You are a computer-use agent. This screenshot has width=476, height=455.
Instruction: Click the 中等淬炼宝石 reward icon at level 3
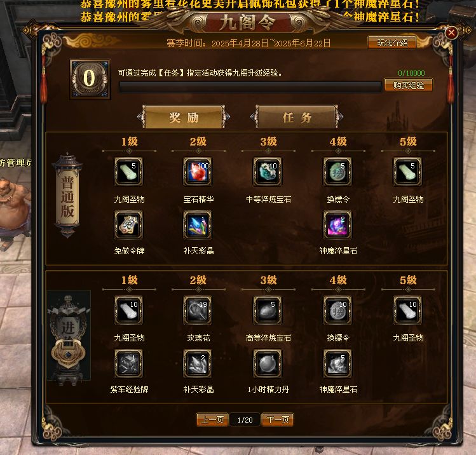click(x=268, y=172)
